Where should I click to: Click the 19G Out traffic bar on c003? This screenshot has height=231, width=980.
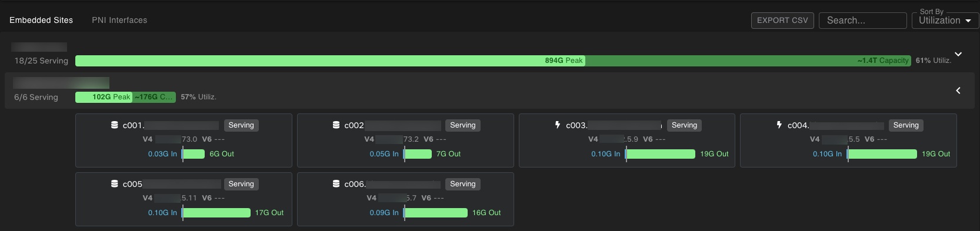click(660, 154)
